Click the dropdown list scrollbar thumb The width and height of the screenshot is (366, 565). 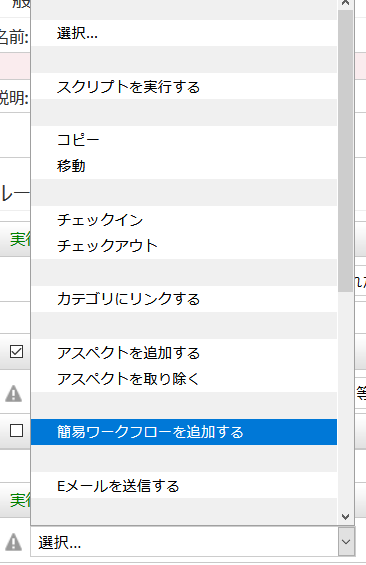(x=345, y=151)
